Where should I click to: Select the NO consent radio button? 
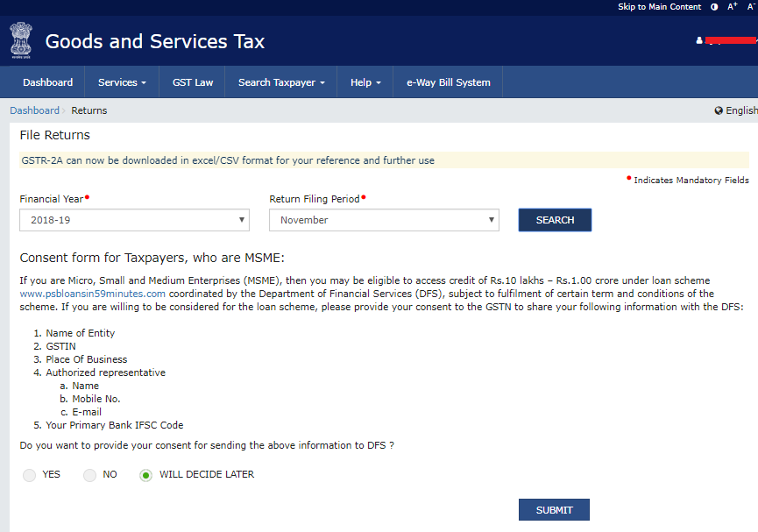pyautogui.click(x=90, y=475)
